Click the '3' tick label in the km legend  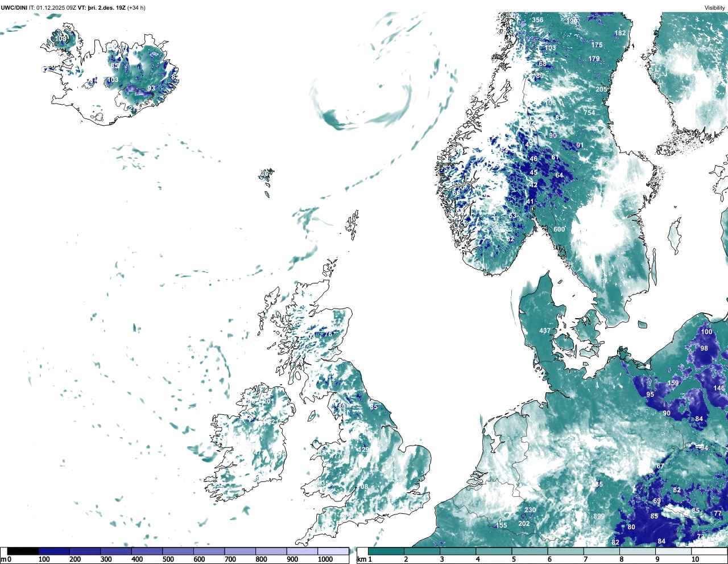pos(441,559)
